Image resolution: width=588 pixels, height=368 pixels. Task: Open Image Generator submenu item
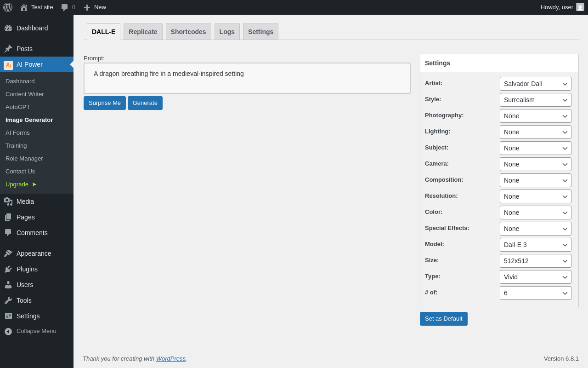tap(37, 120)
